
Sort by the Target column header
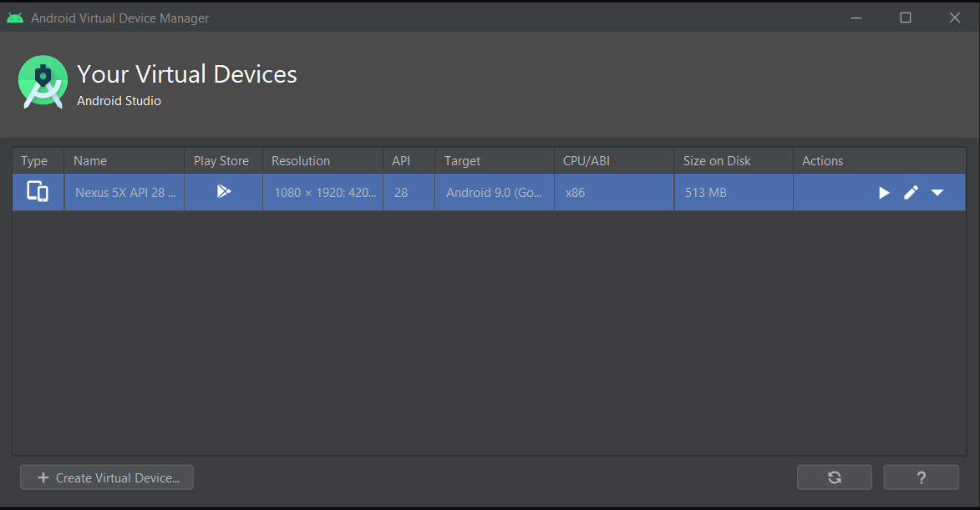495,161
